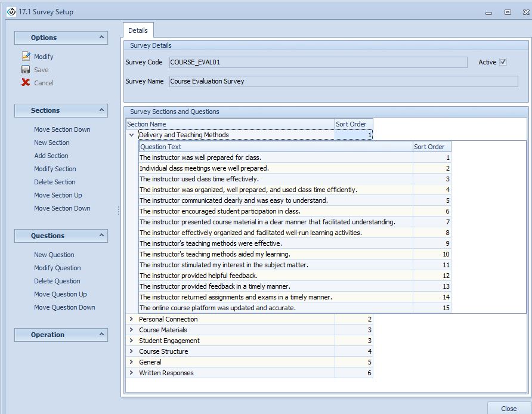This screenshot has height=414, width=532.
Task: Expand the Personal Connection section
Action: pos(132,319)
